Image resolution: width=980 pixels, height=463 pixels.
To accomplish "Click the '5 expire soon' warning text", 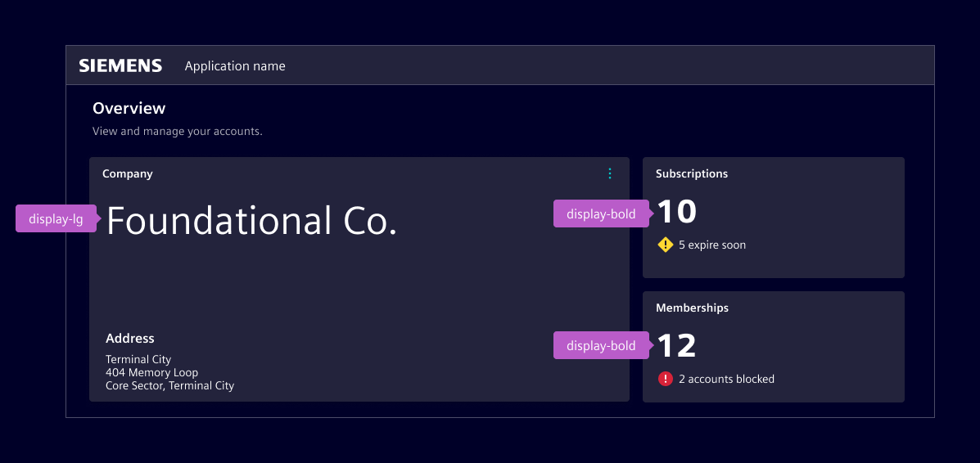I will [x=711, y=245].
